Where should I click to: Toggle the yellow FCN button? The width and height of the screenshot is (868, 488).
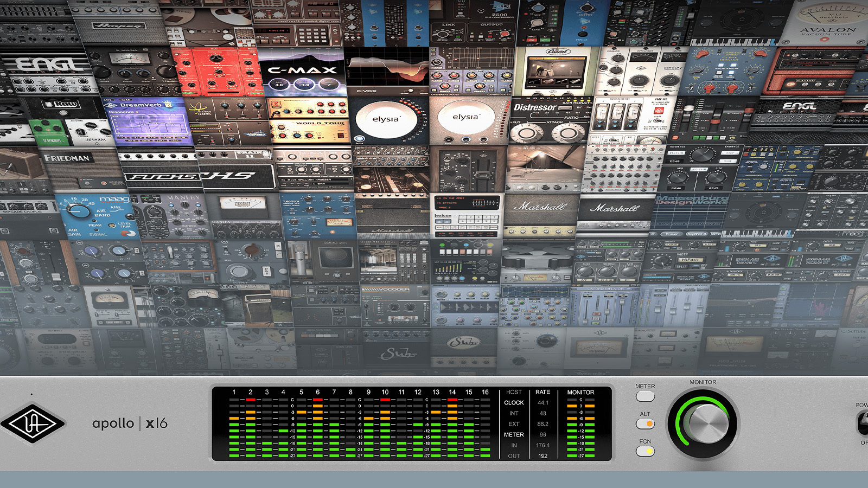coord(645,451)
